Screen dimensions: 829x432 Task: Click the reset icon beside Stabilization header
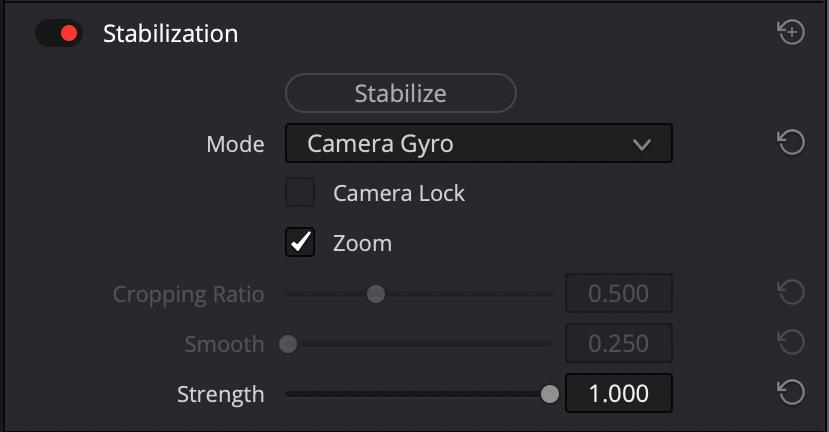[x=791, y=32]
